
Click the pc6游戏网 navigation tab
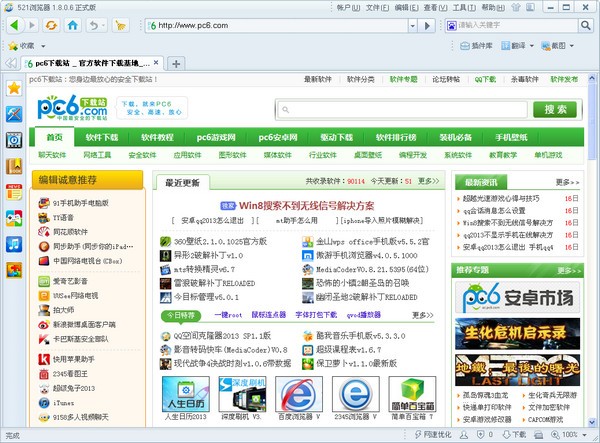(x=216, y=137)
